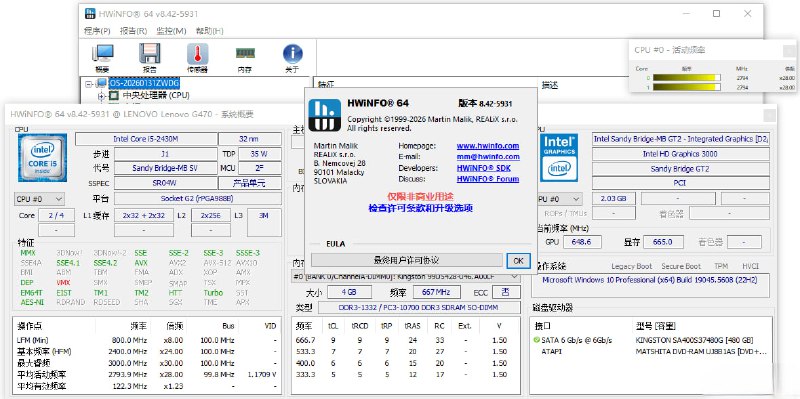Screen dimensions: 800x399
Task: Open the 帮助(H) menu
Action: pyautogui.click(x=210, y=31)
